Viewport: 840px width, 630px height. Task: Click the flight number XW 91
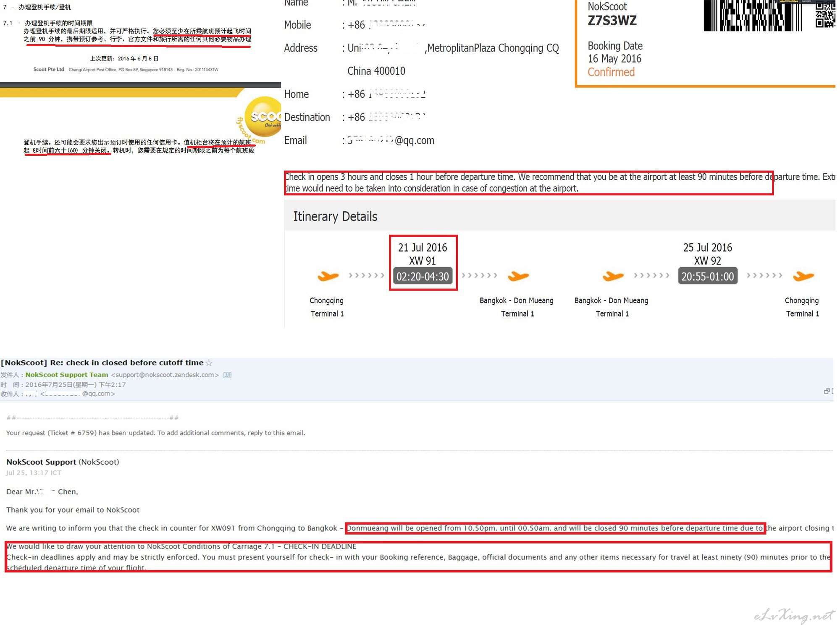point(423,261)
